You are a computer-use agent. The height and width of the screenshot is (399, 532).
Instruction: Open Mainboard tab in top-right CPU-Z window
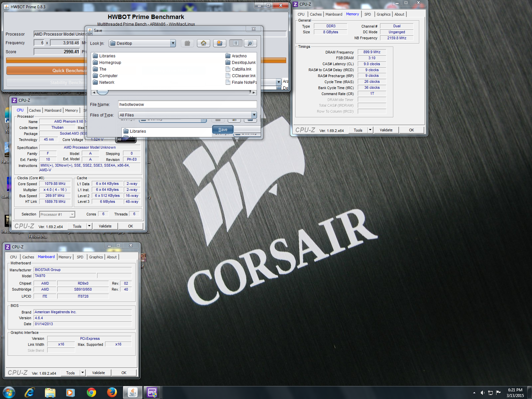pyautogui.click(x=333, y=14)
